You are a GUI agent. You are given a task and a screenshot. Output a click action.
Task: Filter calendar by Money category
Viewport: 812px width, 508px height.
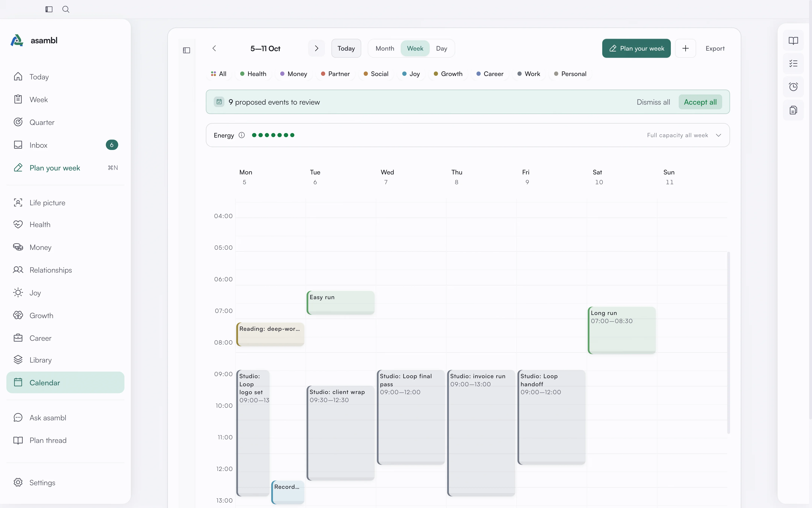(294, 74)
